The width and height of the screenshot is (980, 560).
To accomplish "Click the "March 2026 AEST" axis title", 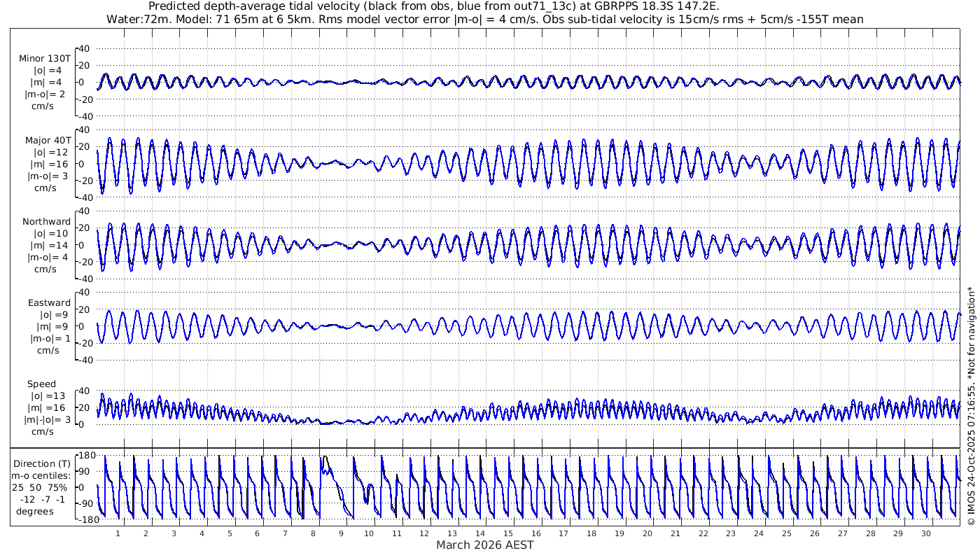I will click(x=484, y=545).
